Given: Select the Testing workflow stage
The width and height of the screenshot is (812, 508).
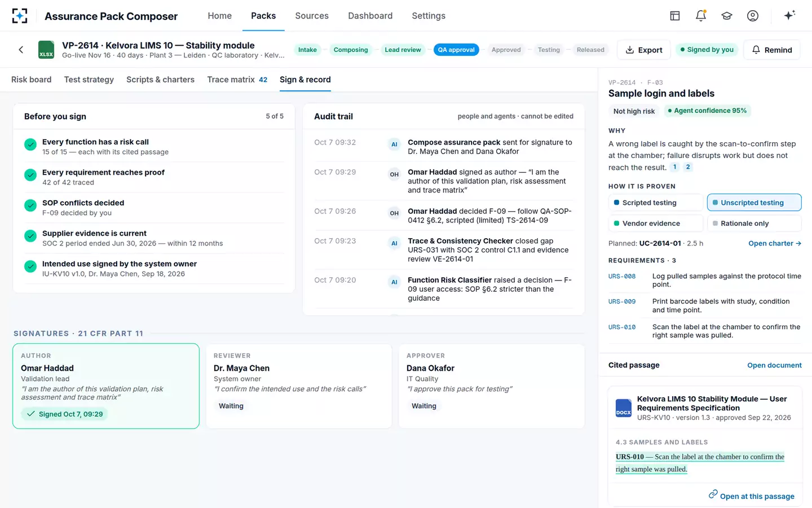Looking at the screenshot, I should pyautogui.click(x=549, y=50).
